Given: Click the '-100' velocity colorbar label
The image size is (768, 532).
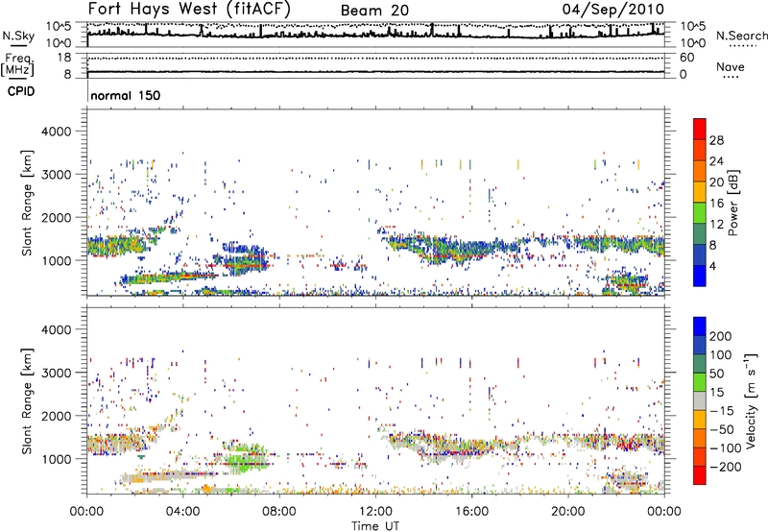Looking at the screenshot, I should 725,448.
